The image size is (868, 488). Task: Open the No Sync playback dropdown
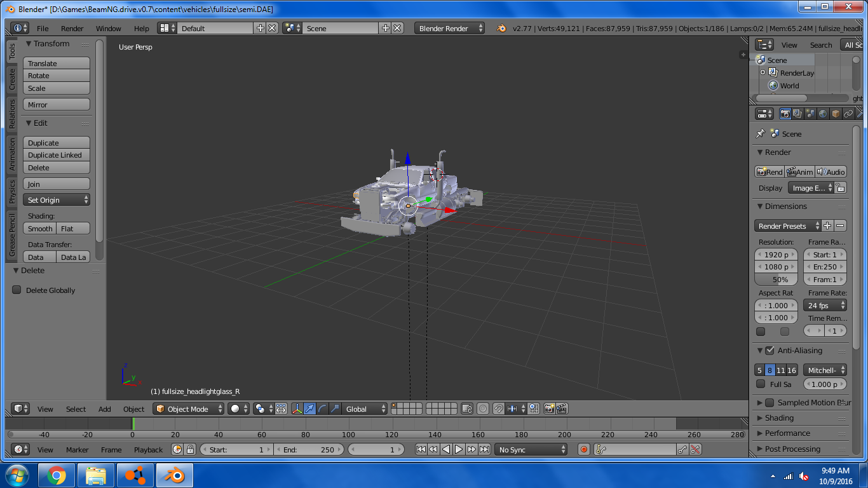click(x=531, y=449)
